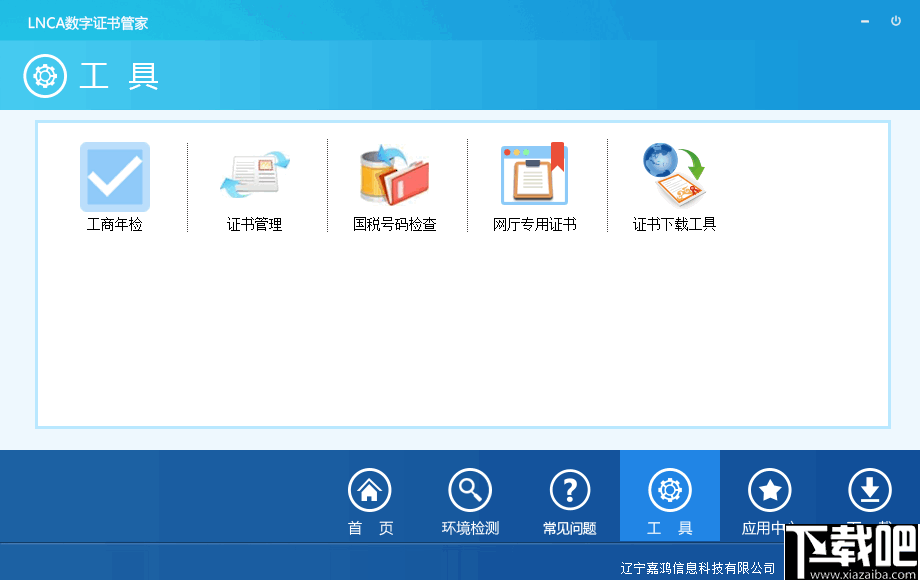The height and width of the screenshot is (580, 920).
Task: Click the power icon in the title bar
Action: (x=896, y=20)
